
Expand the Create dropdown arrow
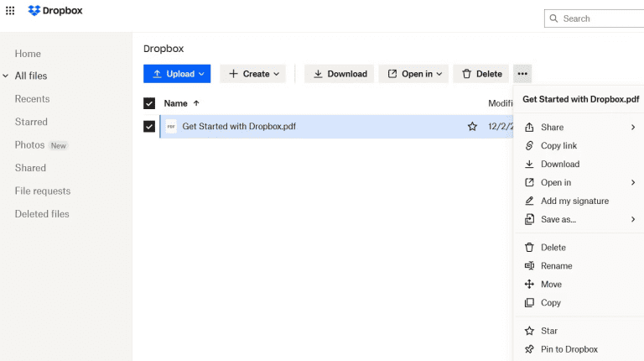click(x=277, y=74)
